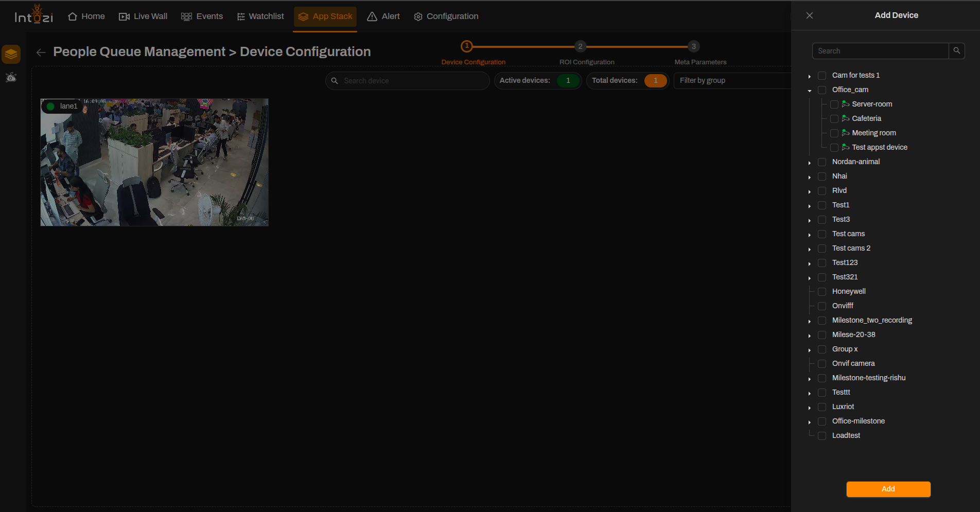Expand the Test cams 2 group

pos(810,249)
